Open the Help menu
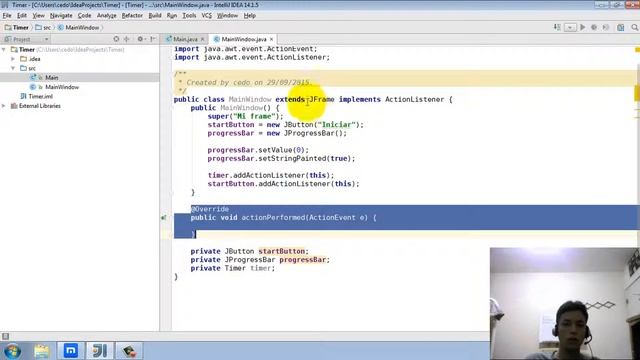Image resolution: width=640 pixels, height=360 pixels. [249, 16]
